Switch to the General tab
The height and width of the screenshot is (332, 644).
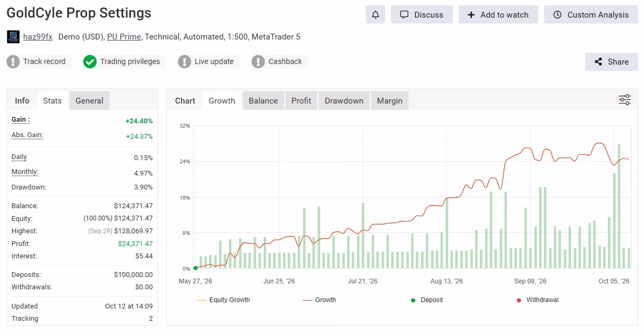pyautogui.click(x=89, y=101)
